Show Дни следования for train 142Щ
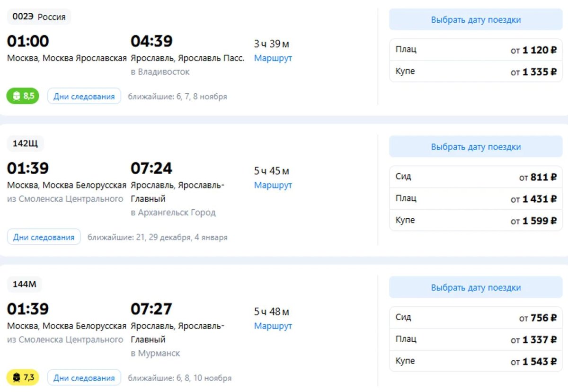Screen dimensions: 568x392 coord(44,237)
